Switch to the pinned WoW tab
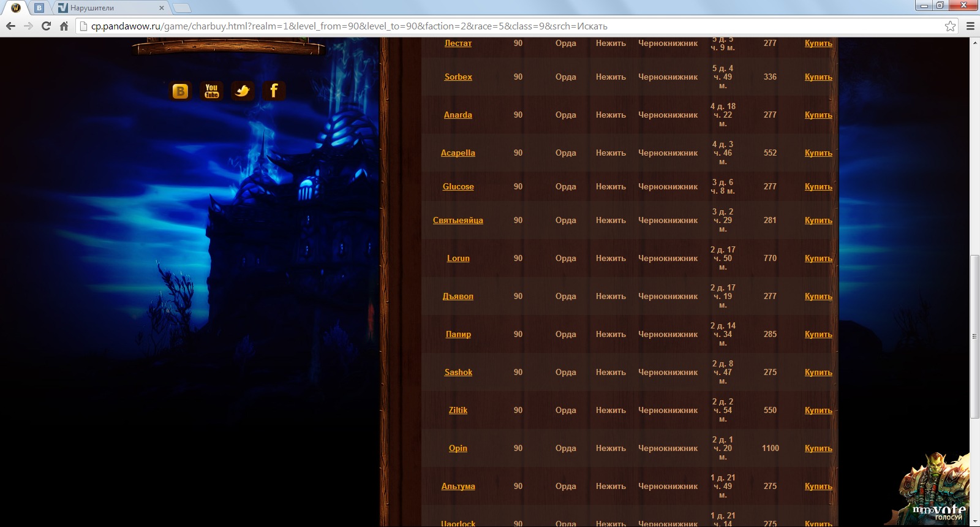 pyautogui.click(x=17, y=8)
